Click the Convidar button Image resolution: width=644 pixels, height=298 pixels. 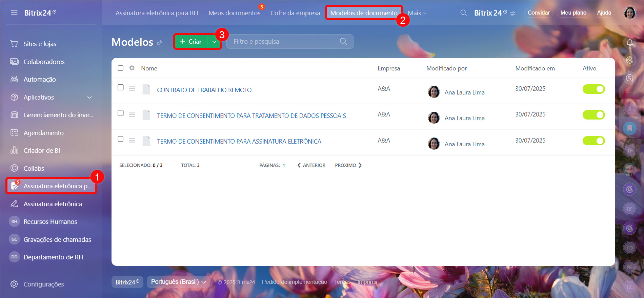(539, 13)
